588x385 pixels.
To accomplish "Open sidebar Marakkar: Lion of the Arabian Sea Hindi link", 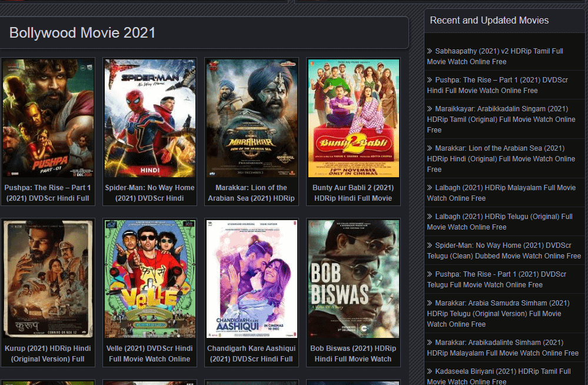I will (501, 159).
